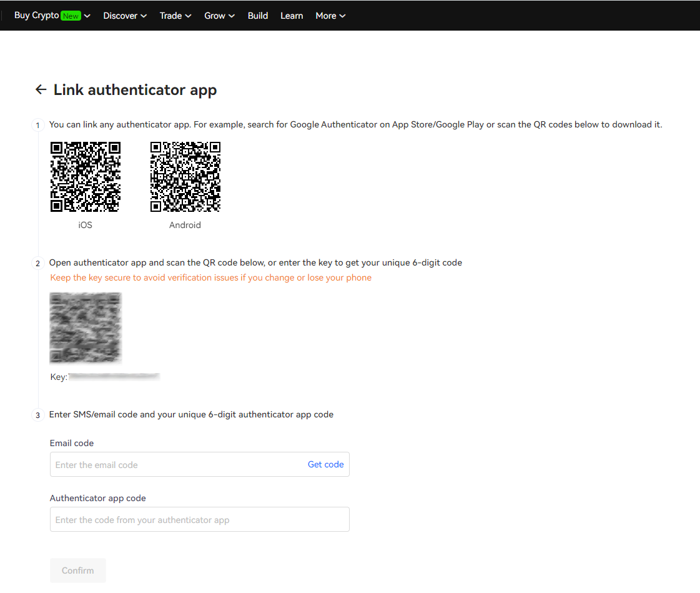Click the step 2 number marker
Image resolution: width=700 pixels, height=593 pixels.
[x=38, y=263]
